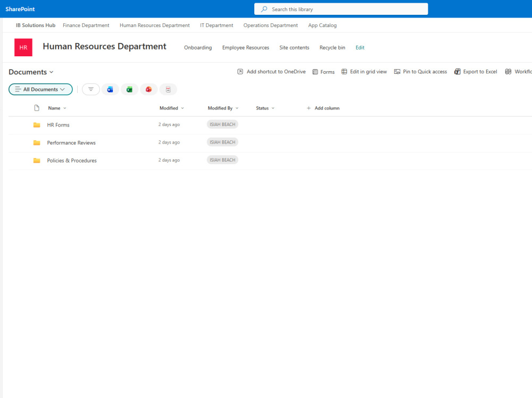Image resolution: width=532 pixels, height=398 pixels.
Task: Click the Edit navigation link
Action: [x=360, y=47]
